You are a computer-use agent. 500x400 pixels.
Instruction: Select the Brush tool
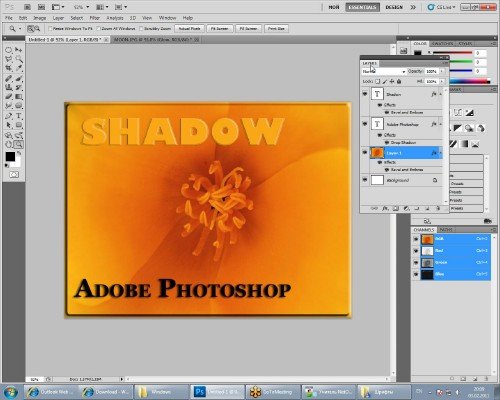[x=19, y=79]
